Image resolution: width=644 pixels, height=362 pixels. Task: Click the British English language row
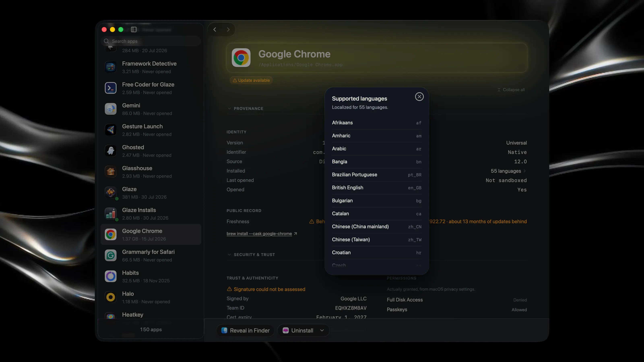coord(377,188)
